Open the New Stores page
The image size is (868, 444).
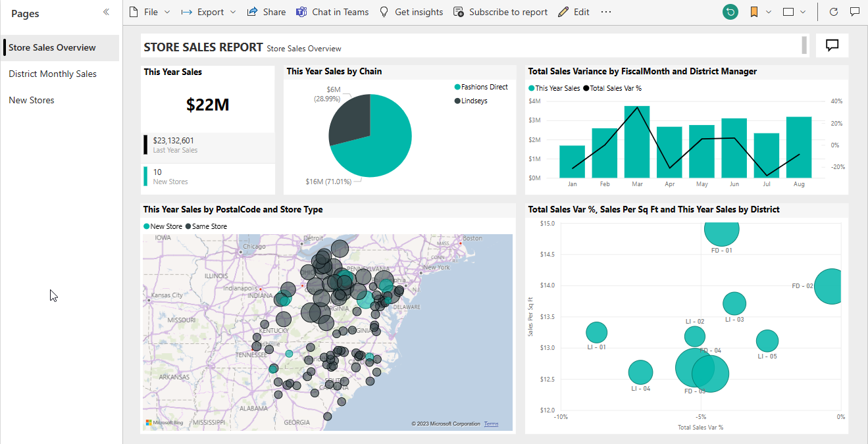32,100
